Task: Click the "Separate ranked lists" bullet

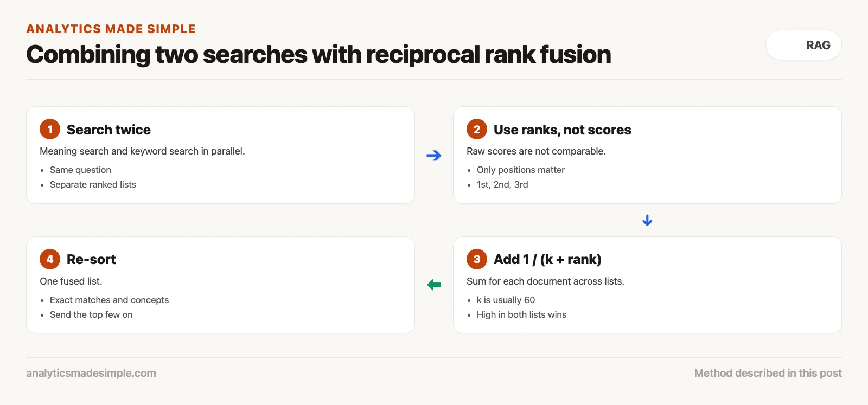Action: click(x=93, y=184)
